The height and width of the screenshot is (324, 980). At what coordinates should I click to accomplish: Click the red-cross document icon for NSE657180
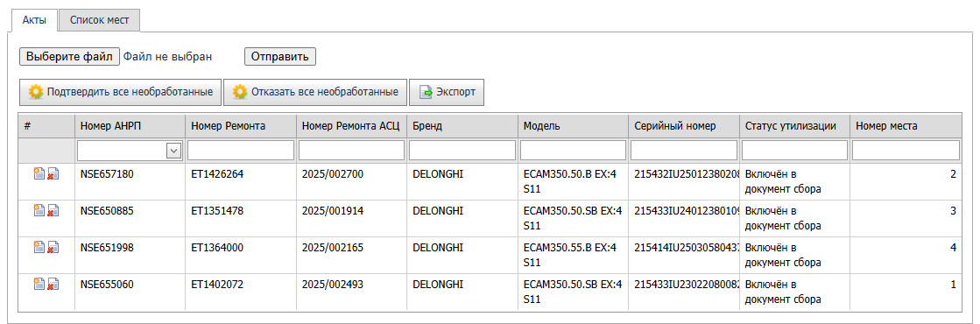click(53, 174)
